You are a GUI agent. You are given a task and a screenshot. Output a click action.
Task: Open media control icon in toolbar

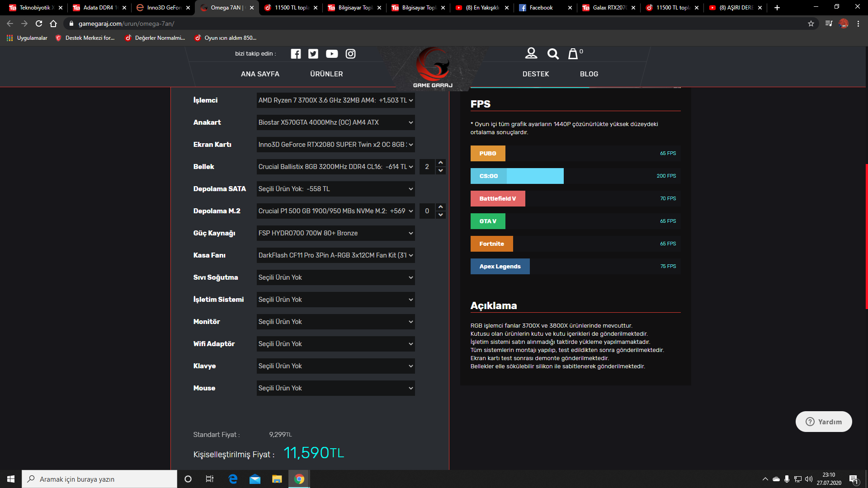coord(829,23)
